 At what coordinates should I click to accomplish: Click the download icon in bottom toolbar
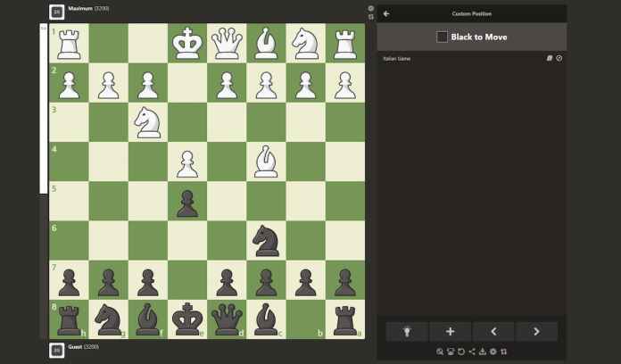click(483, 352)
